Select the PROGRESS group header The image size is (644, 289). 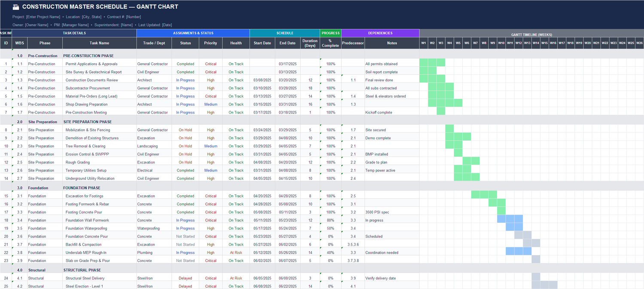click(x=331, y=33)
